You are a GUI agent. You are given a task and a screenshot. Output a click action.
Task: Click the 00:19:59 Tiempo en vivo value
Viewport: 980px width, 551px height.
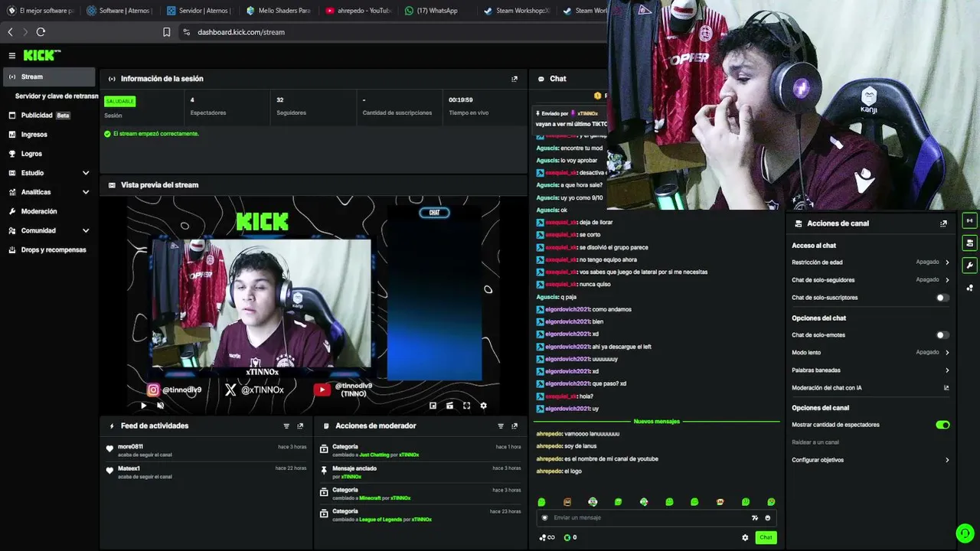[461, 100]
